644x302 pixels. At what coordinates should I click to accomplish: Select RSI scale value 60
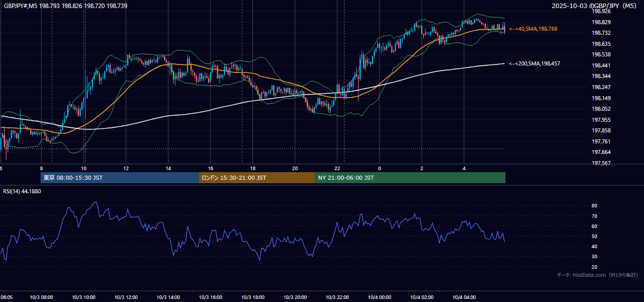(594, 226)
